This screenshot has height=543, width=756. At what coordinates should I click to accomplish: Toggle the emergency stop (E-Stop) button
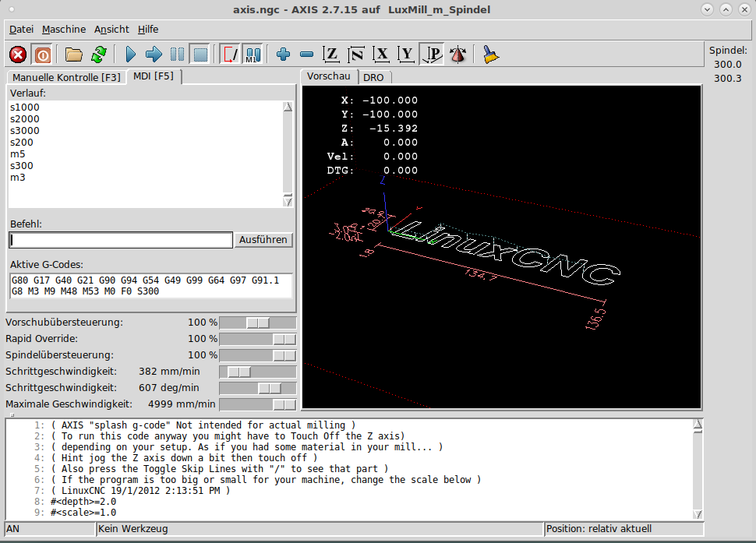(18, 55)
